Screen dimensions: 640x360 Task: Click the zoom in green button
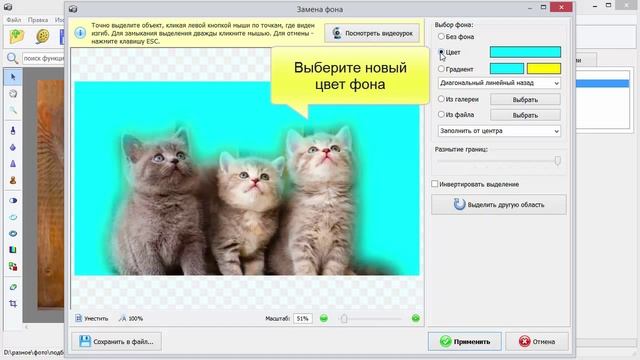point(416,318)
